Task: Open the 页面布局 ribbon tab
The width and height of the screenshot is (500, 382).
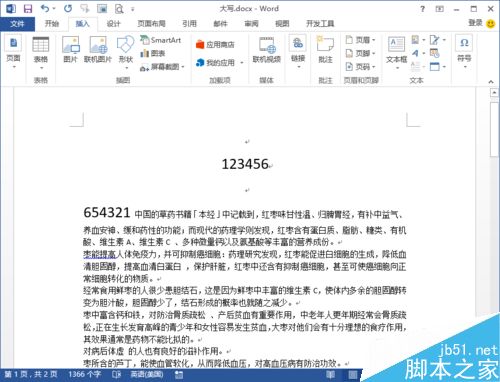Action: click(151, 24)
